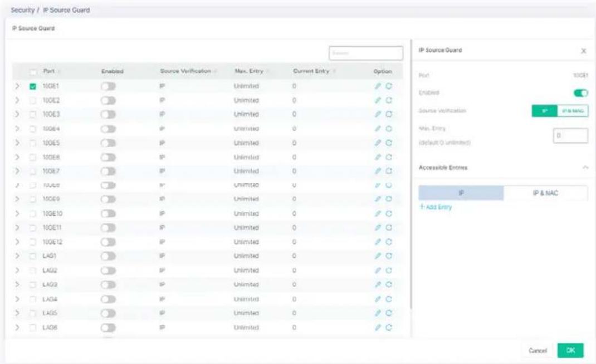Image resolution: width=596 pixels, height=364 pixels.
Task: Edit the 10GE12 port row
Action: 378,242
